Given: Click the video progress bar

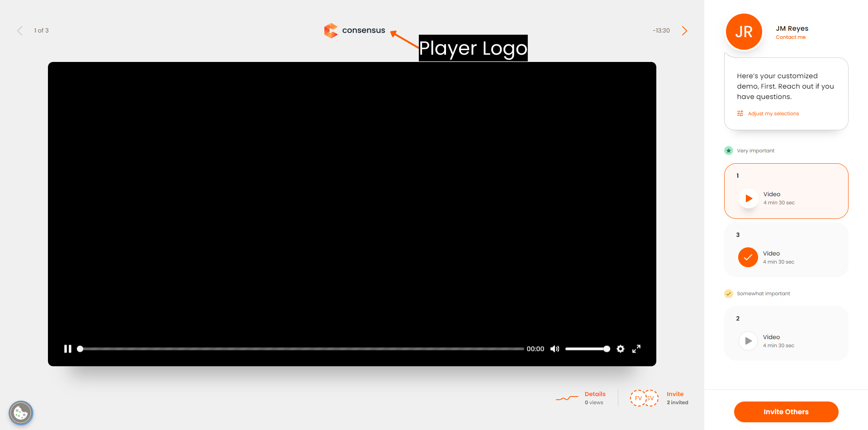Looking at the screenshot, I should [301, 349].
